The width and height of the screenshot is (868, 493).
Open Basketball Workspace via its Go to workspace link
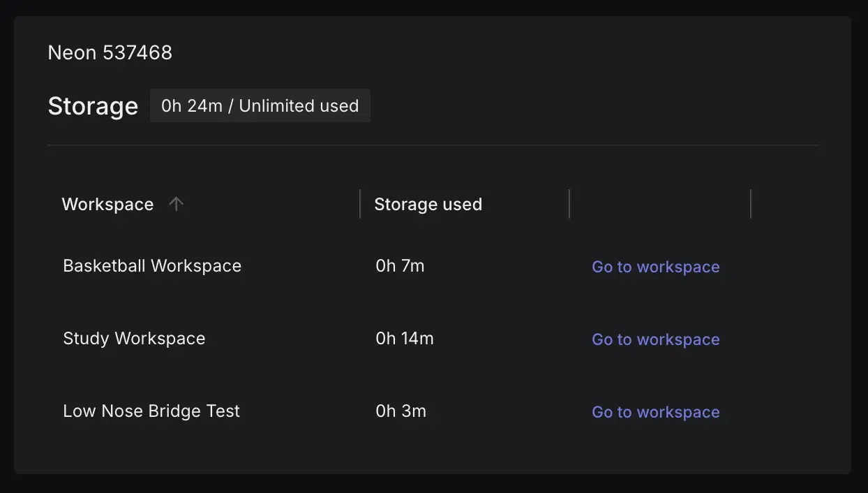click(x=655, y=266)
